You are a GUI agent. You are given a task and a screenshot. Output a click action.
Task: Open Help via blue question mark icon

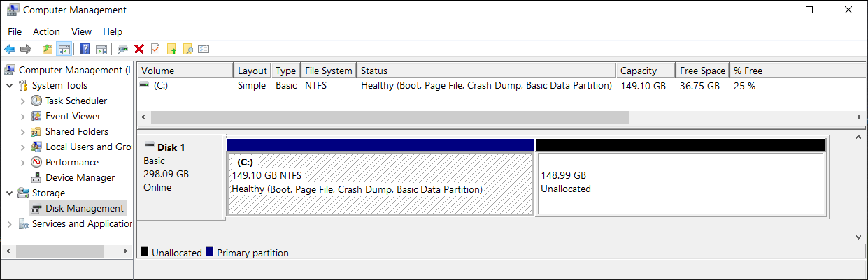tap(85, 49)
